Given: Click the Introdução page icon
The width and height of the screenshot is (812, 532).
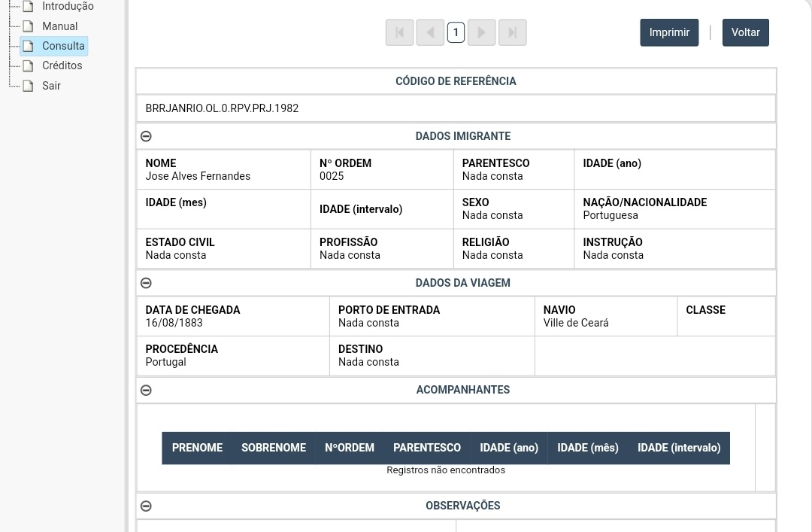Looking at the screenshot, I should point(29,7).
